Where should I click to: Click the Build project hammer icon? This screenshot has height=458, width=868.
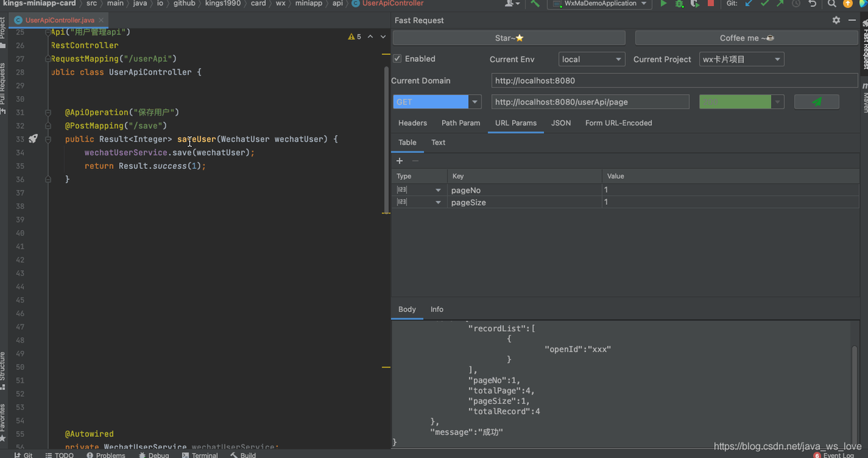[535, 4]
